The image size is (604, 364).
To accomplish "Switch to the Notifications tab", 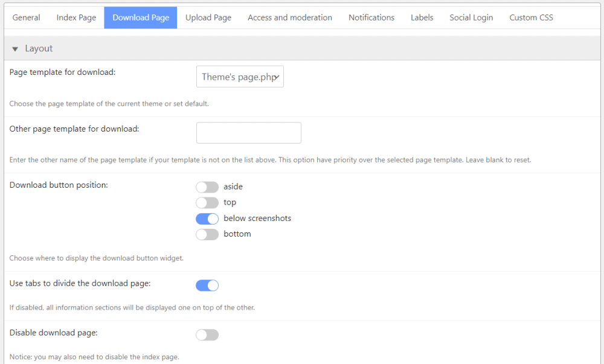I will pyautogui.click(x=371, y=18).
